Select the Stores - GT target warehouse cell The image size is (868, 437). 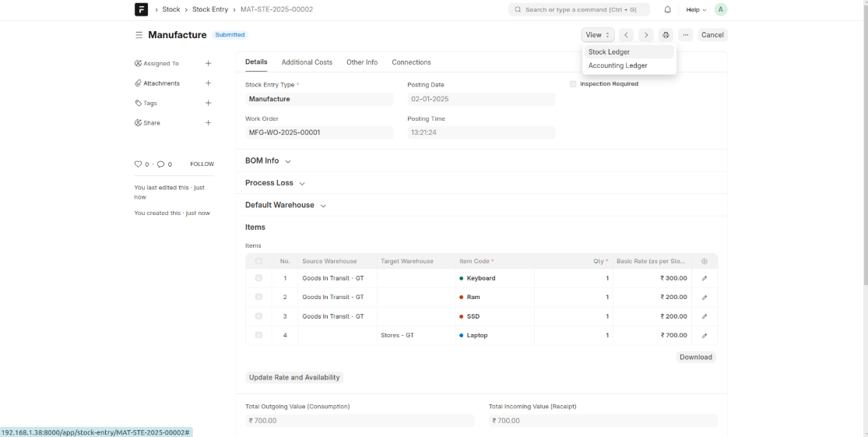pyautogui.click(x=416, y=336)
